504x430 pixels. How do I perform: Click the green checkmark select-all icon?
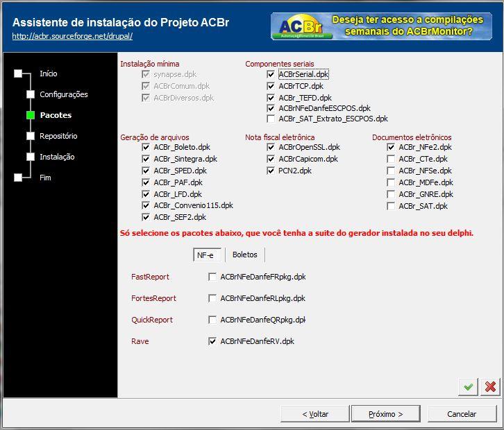click(x=468, y=386)
